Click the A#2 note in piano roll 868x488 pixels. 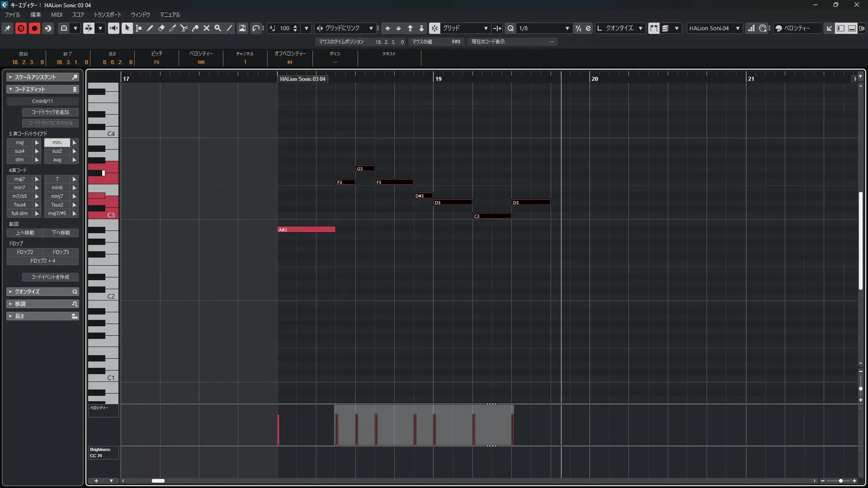click(x=306, y=230)
